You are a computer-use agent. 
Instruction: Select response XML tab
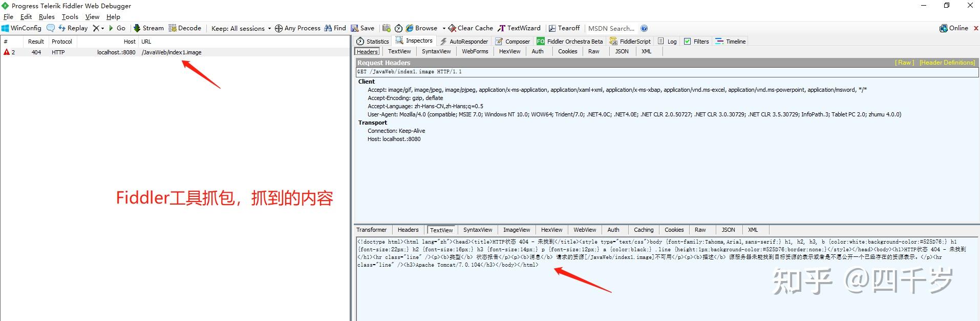coord(753,230)
